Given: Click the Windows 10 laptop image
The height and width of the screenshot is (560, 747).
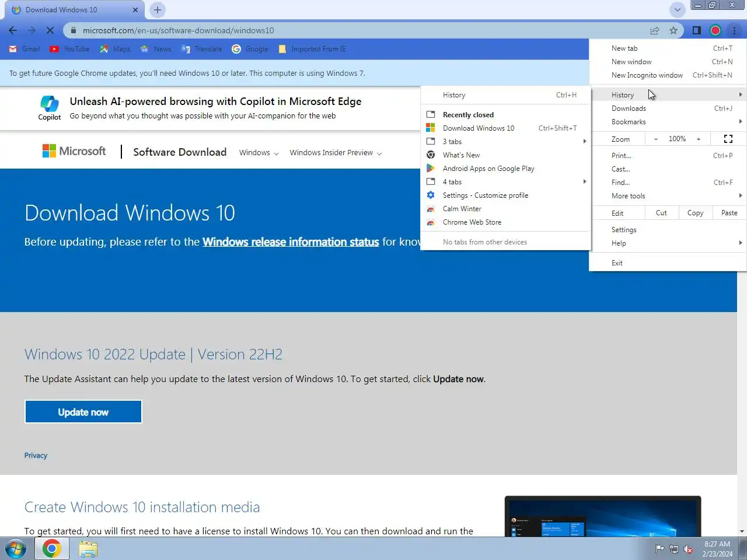Looking at the screenshot, I should [603, 516].
